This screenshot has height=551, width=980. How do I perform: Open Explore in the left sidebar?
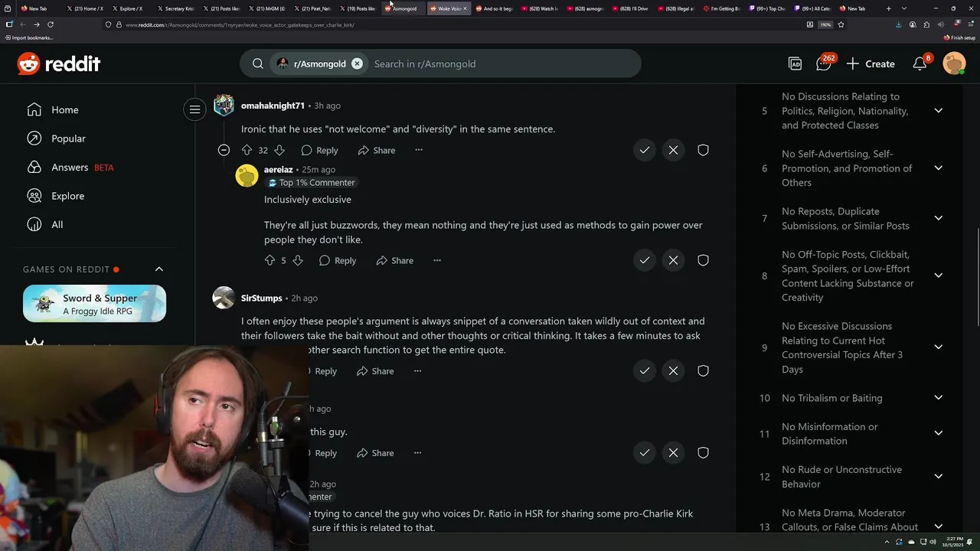[x=67, y=196]
